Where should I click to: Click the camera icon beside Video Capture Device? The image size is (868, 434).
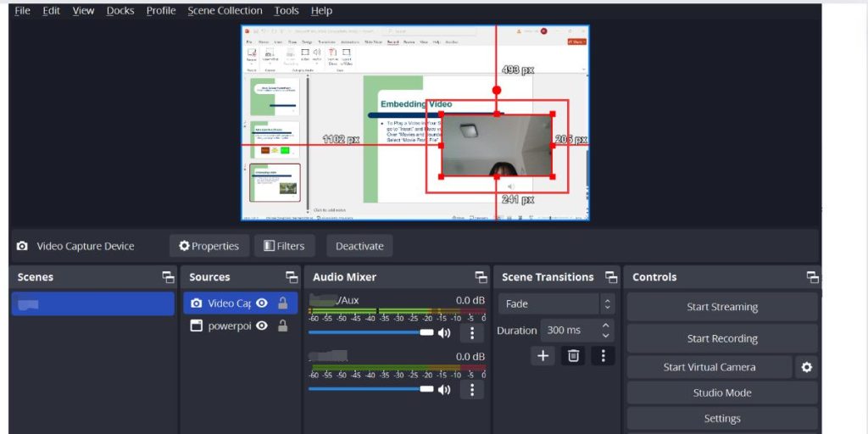point(21,246)
